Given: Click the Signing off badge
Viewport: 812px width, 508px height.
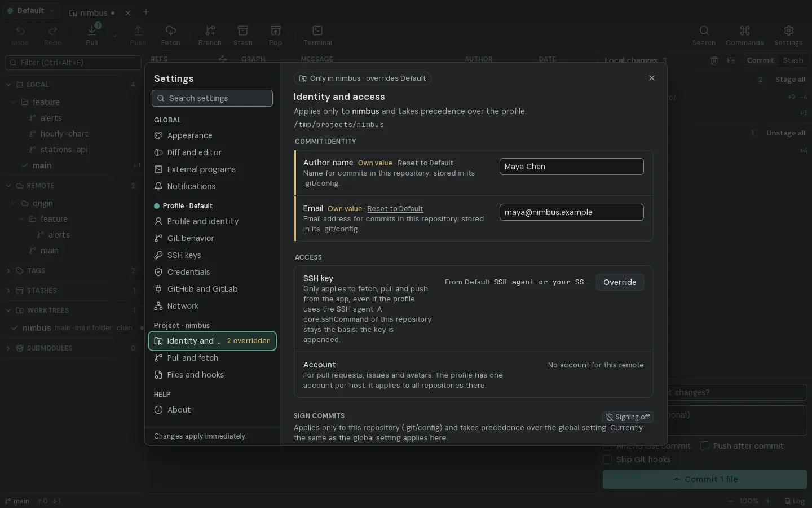Looking at the screenshot, I should 628,417.
